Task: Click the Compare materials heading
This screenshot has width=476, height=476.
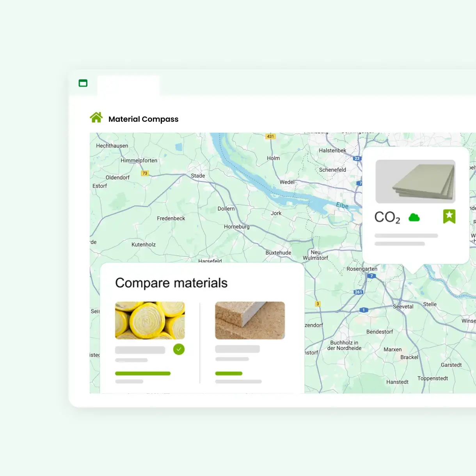Action: click(171, 283)
